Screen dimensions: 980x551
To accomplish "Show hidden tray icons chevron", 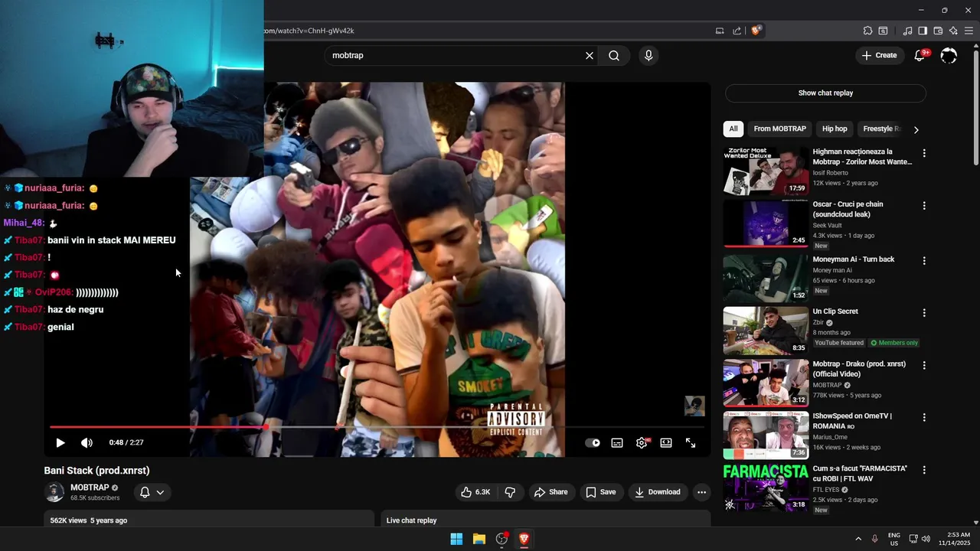I will 857,539.
